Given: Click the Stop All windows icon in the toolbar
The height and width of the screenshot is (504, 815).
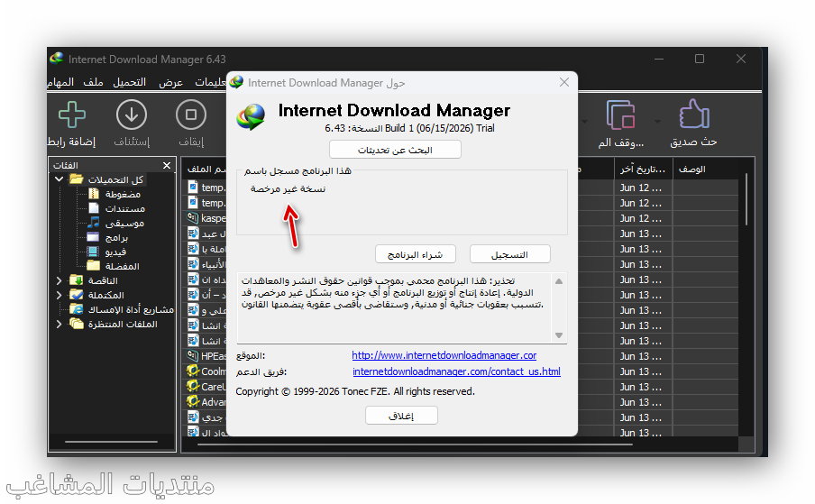Looking at the screenshot, I should [620, 115].
